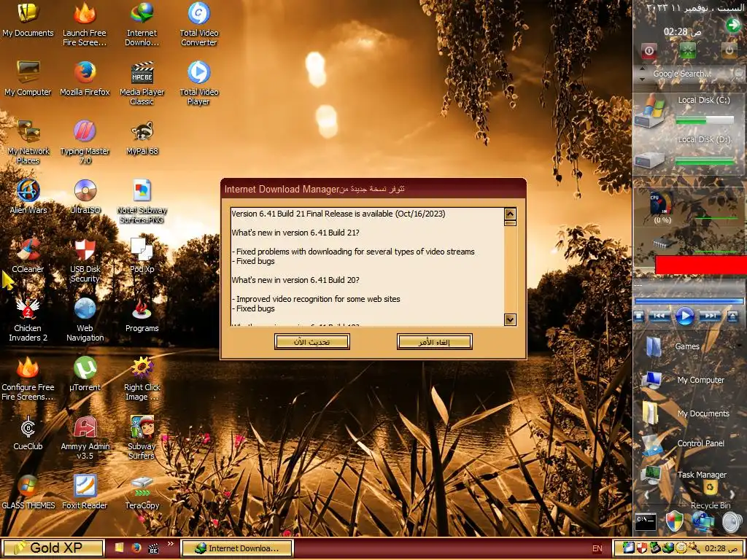The width and height of the screenshot is (747, 560).
Task: Click the green arrow icon in sidebar
Action: [x=732, y=26]
